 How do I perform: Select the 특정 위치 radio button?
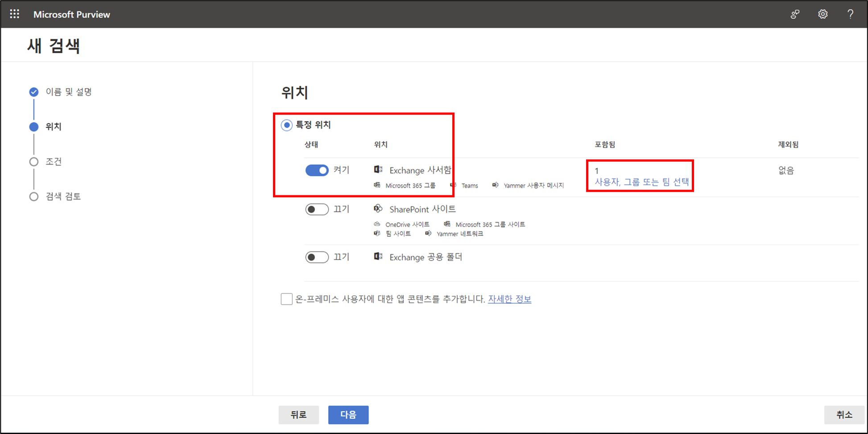[x=286, y=125]
